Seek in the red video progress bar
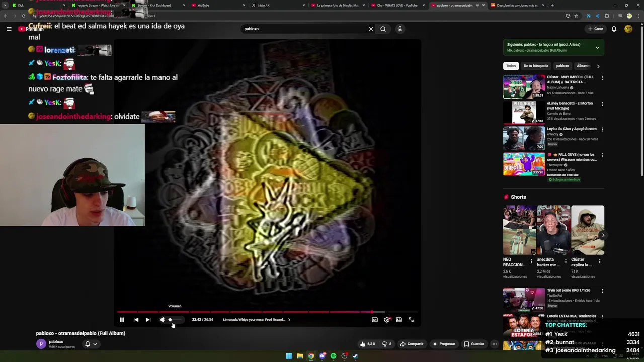This screenshot has width=644, height=362. pos(267,312)
